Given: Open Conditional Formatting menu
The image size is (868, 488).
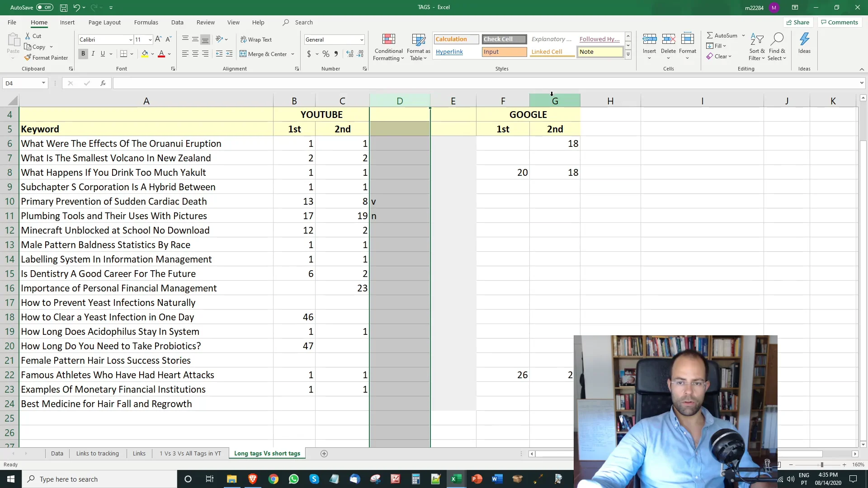Looking at the screenshot, I should tap(388, 47).
